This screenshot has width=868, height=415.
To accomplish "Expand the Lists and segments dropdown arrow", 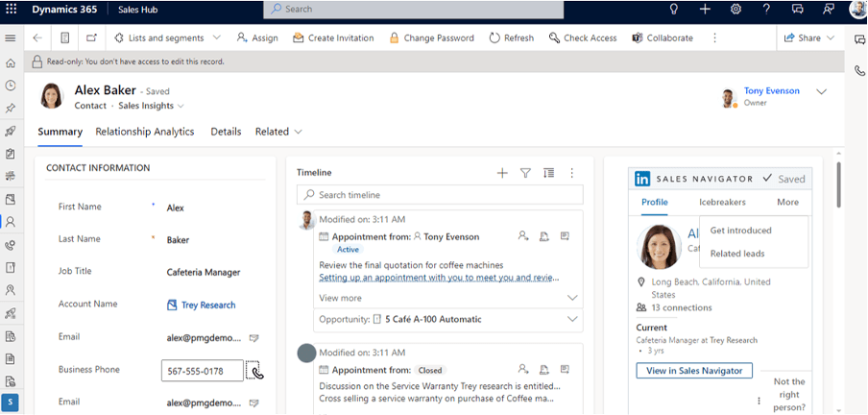I will tap(217, 38).
